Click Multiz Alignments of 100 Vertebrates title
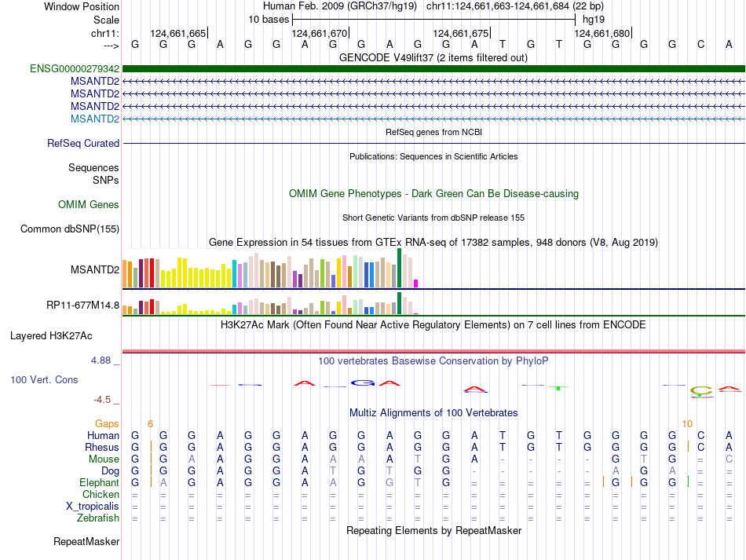The height and width of the screenshot is (560, 746). [433, 412]
